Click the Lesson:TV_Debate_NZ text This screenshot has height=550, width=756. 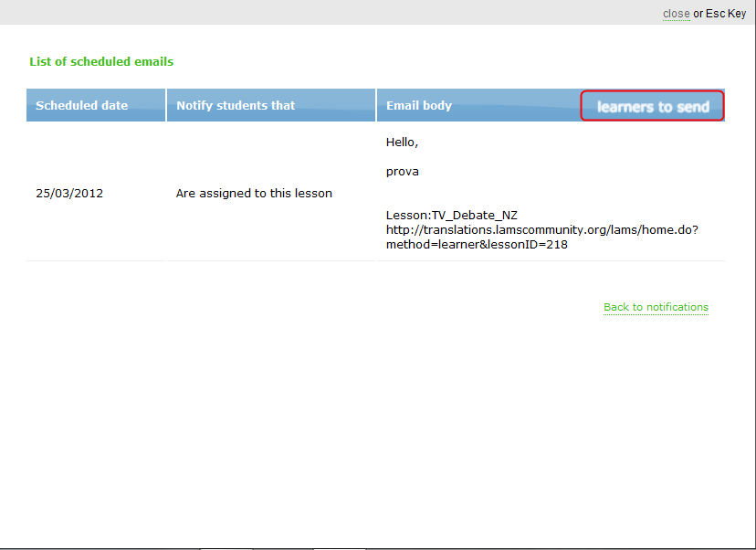click(x=452, y=216)
